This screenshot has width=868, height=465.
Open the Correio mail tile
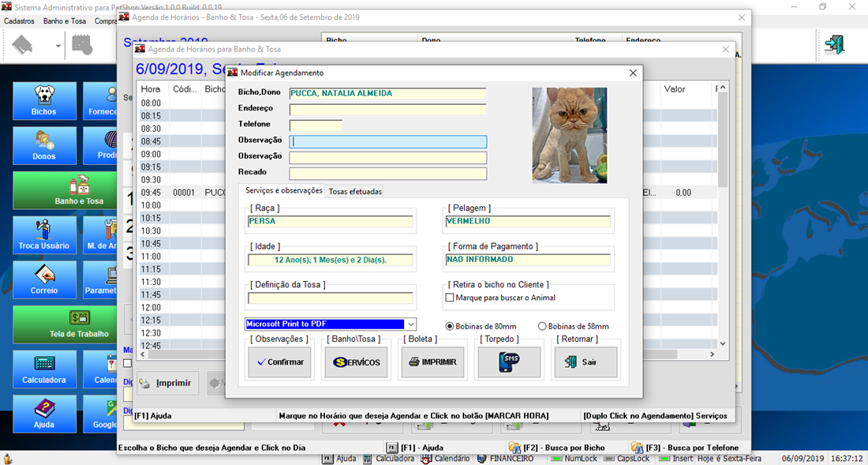[44, 279]
